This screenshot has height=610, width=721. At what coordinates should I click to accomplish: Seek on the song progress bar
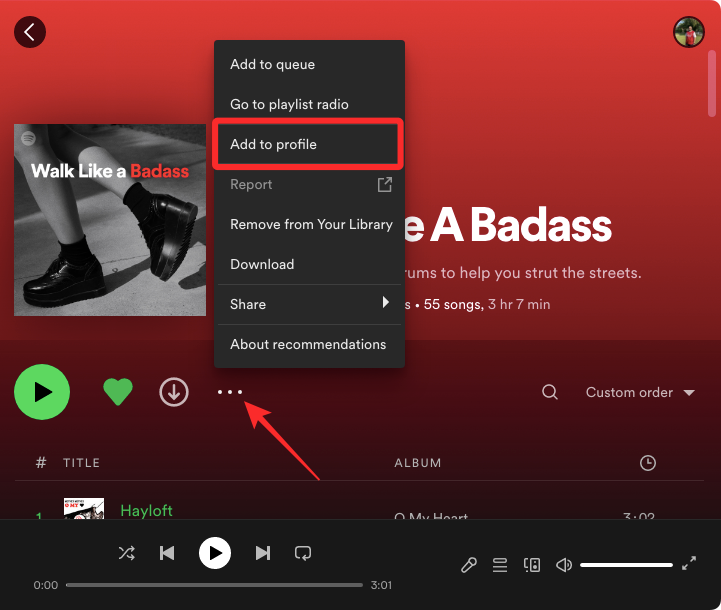pos(214,585)
